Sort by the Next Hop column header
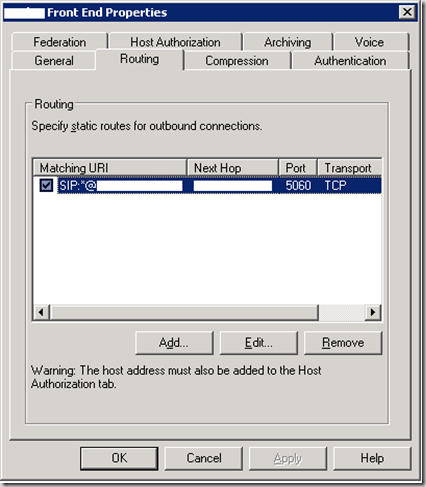 (x=233, y=168)
